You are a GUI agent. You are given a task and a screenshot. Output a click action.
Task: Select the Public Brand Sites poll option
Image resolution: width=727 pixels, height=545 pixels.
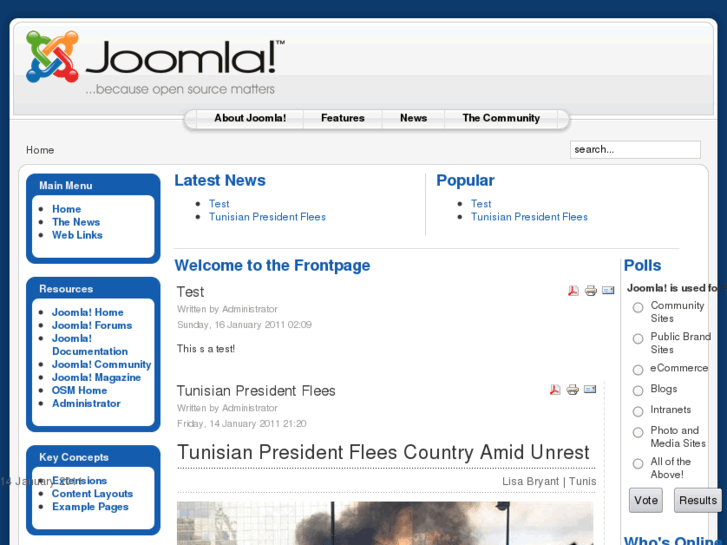point(638,339)
